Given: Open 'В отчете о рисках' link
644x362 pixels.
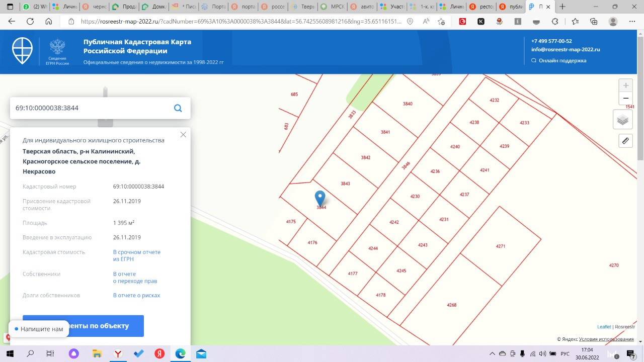Looking at the screenshot, I should tap(136, 295).
